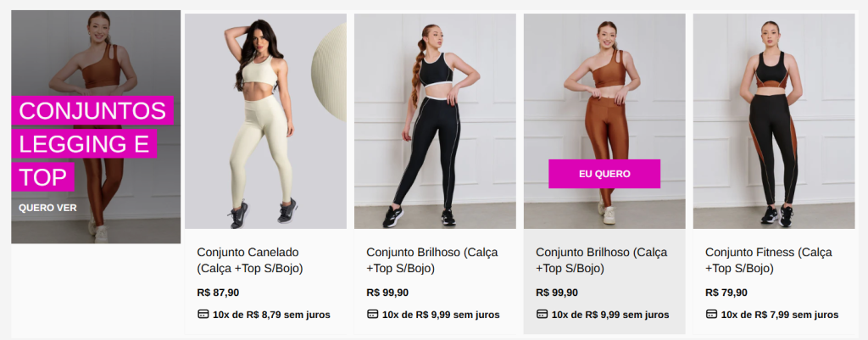The width and height of the screenshot is (868, 340).
Task: Select the R$ 87,90 price text
Action: pyautogui.click(x=218, y=293)
